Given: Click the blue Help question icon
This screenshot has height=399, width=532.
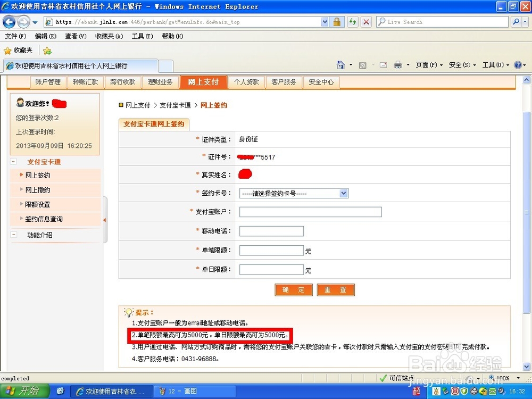Looking at the screenshot, I should [518, 65].
